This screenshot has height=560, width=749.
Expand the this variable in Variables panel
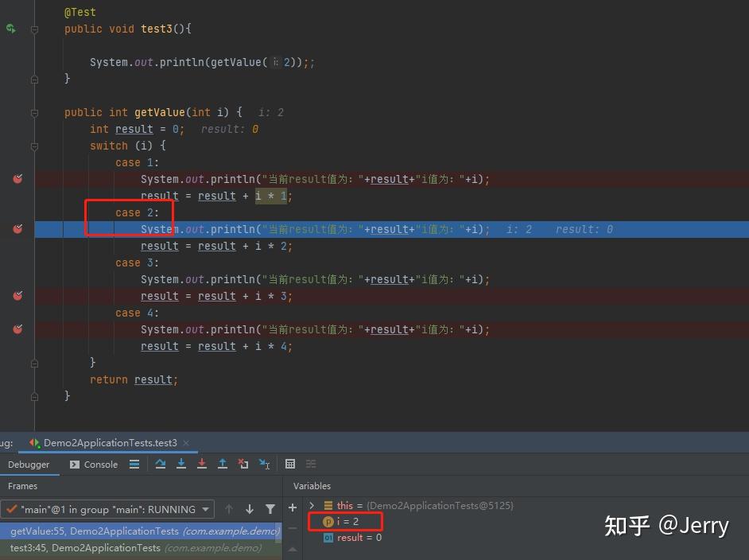click(x=312, y=505)
